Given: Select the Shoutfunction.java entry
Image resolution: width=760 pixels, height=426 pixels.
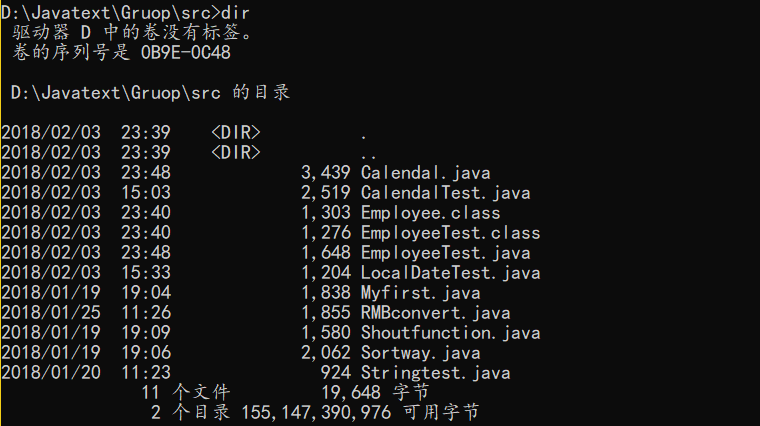Looking at the screenshot, I should [x=450, y=332].
